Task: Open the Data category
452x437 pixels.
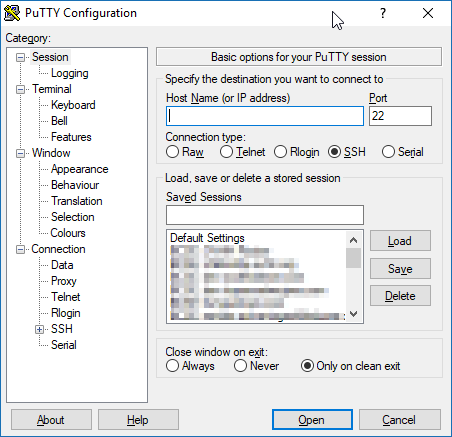Action: 62,265
